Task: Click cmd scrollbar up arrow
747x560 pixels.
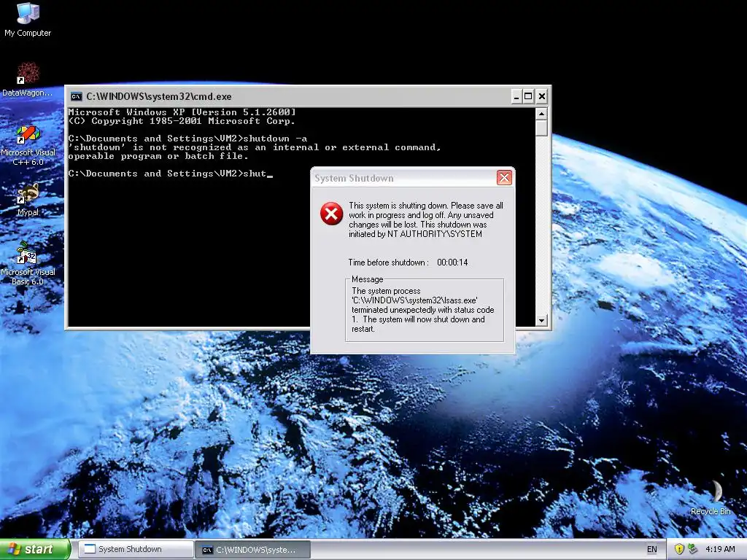Action: 541,114
